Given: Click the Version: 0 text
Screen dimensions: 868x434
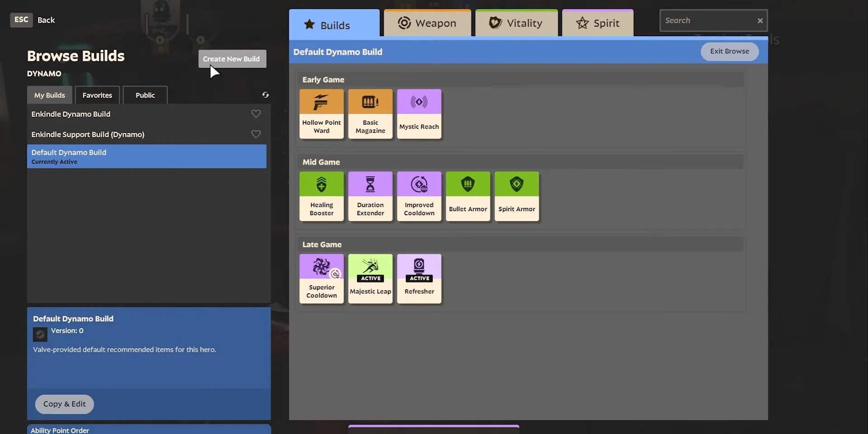Looking at the screenshot, I should (x=67, y=330).
